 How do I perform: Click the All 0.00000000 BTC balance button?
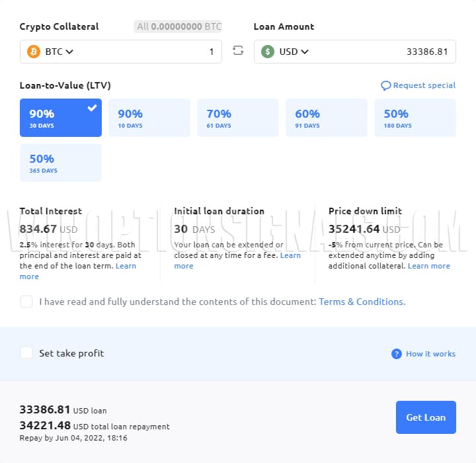(178, 26)
